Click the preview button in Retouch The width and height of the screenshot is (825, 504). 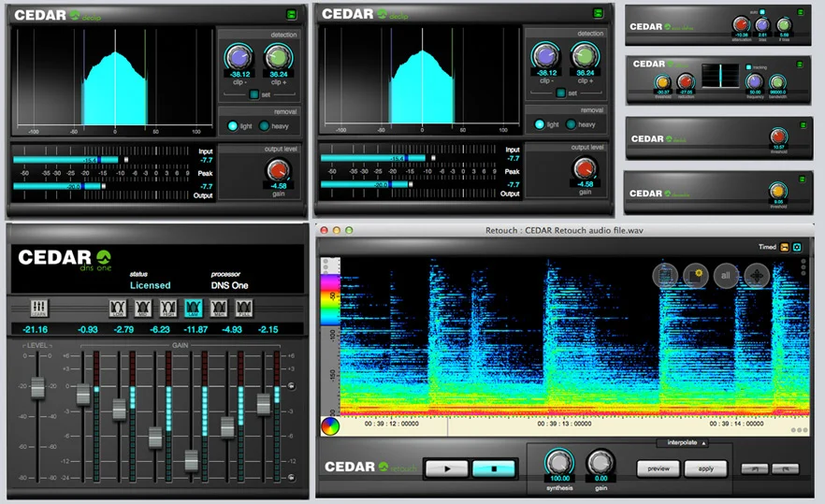pyautogui.click(x=659, y=468)
